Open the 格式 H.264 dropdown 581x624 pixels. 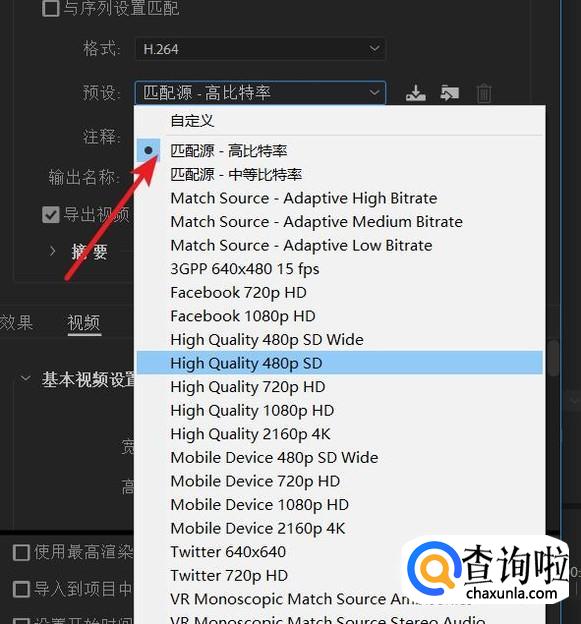pyautogui.click(x=260, y=49)
